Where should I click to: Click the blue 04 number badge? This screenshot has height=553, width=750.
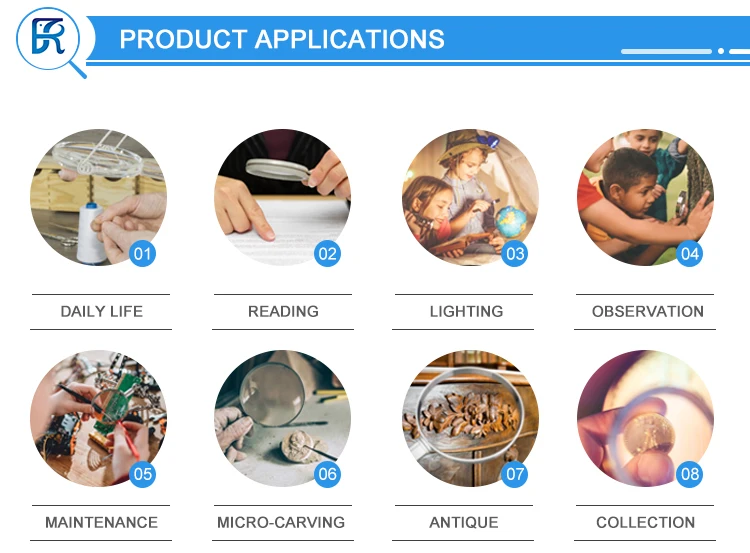(690, 254)
